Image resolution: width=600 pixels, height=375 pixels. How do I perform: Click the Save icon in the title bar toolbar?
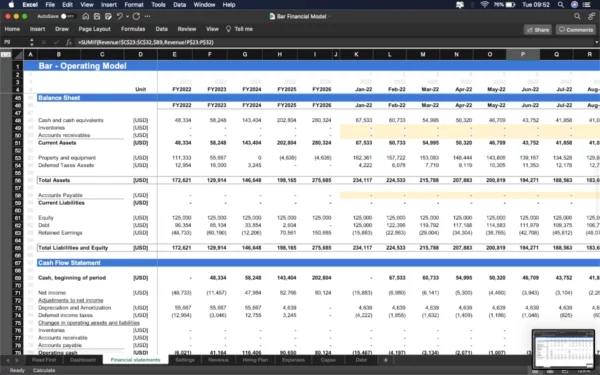coord(97,16)
